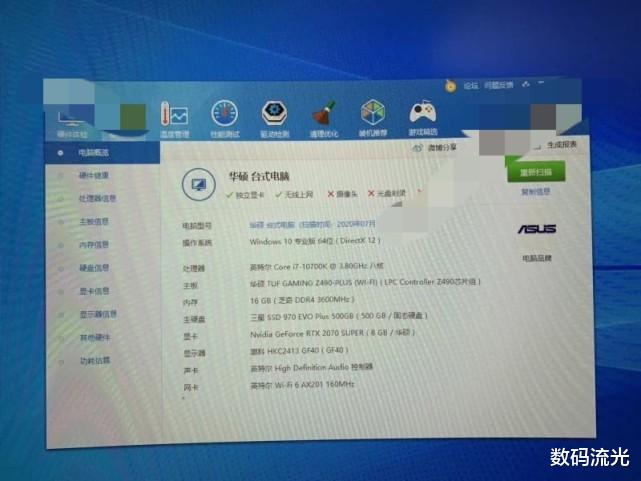Open the 游戏精选 gamepad icon
Screen dimensions: 641x481
point(423,117)
